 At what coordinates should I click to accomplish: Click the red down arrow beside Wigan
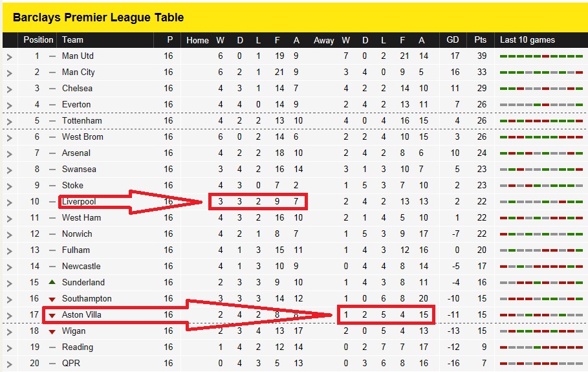(52, 331)
